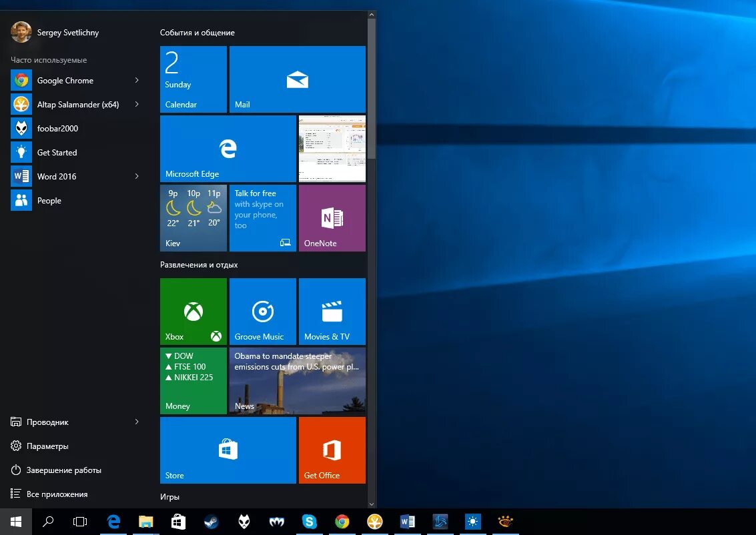Expand Altap Salamander jump list arrow

click(x=137, y=104)
